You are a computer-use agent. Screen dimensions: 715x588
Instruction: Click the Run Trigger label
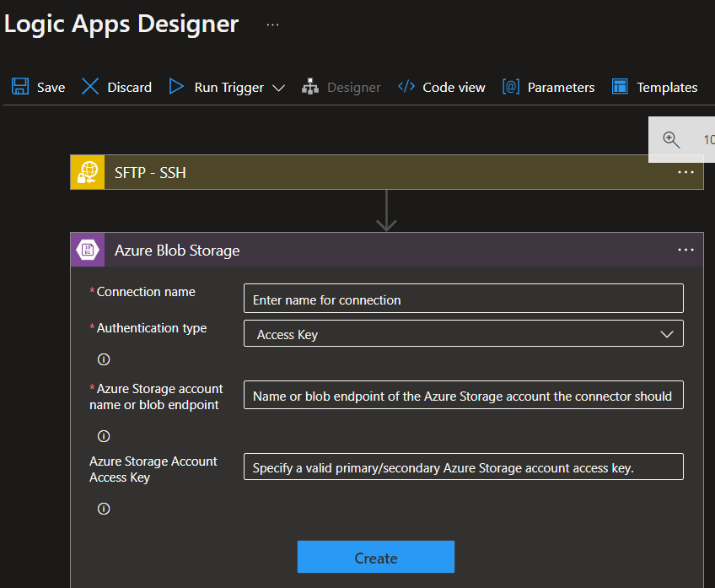(x=228, y=87)
